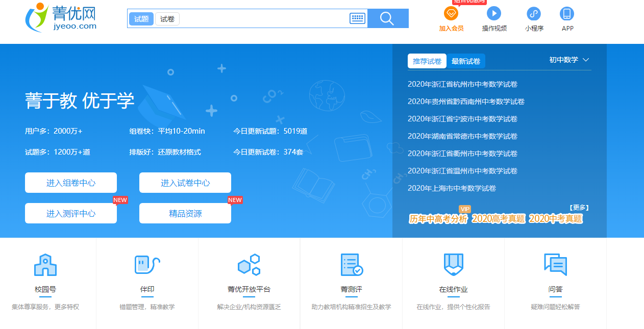The width and height of the screenshot is (644, 329).
Task: Click the on-screen keyboard icon in search bar
Action: coord(358,18)
